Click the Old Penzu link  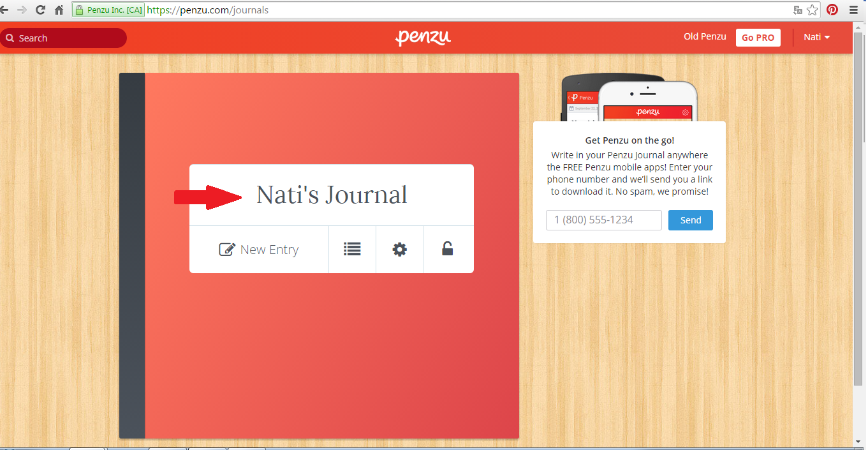[x=705, y=36]
